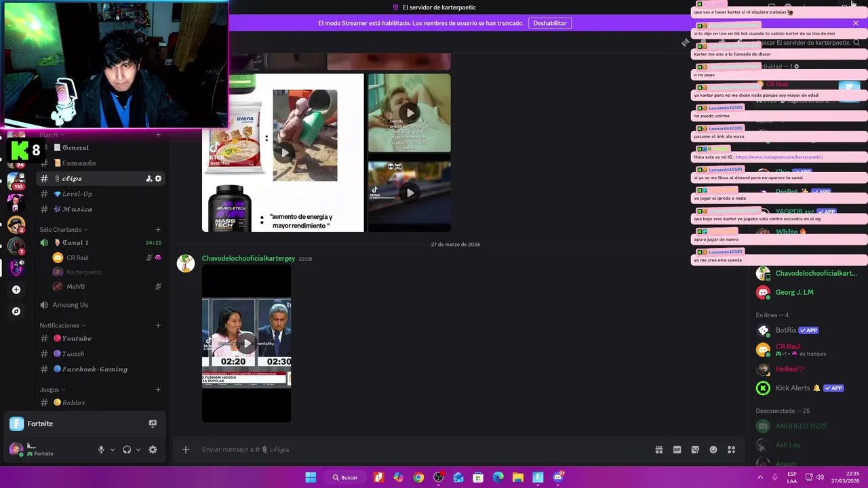The width and height of the screenshot is (868, 488).
Task: Open the Twitch notifications channel
Action: (x=100, y=354)
